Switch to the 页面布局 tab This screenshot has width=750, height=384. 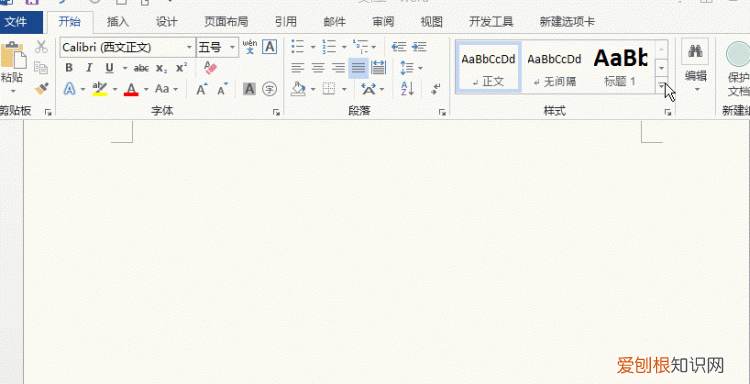pos(226,22)
